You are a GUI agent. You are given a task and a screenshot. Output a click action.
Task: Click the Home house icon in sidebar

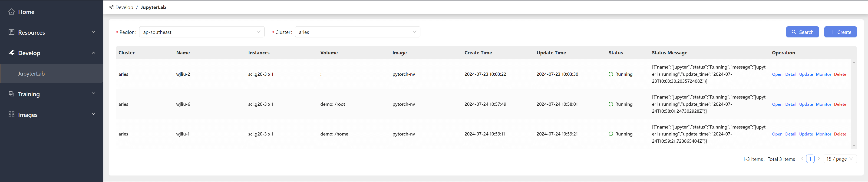pyautogui.click(x=11, y=12)
